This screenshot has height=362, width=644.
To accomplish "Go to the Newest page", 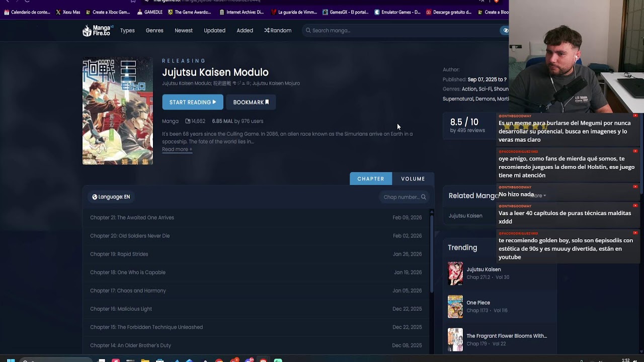I will [x=184, y=31].
